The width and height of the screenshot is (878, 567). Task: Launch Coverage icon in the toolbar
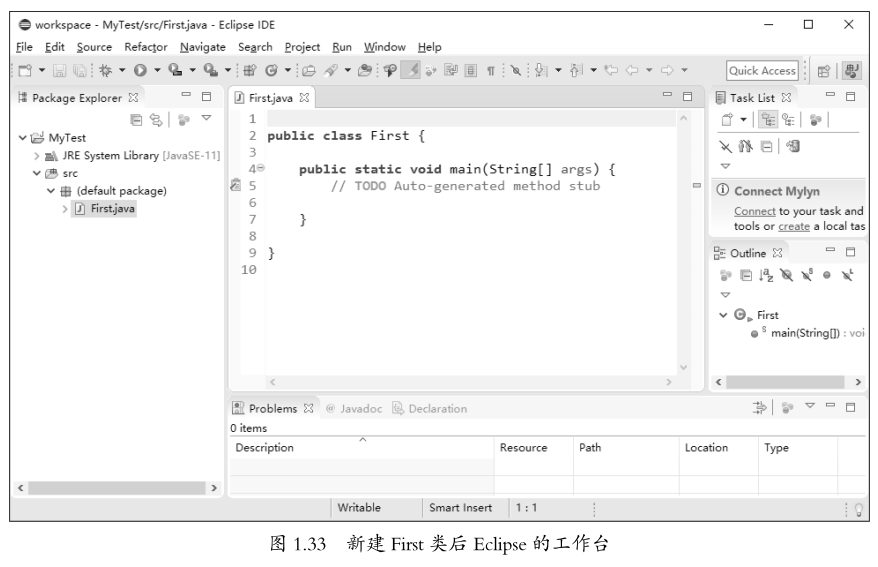(175, 71)
